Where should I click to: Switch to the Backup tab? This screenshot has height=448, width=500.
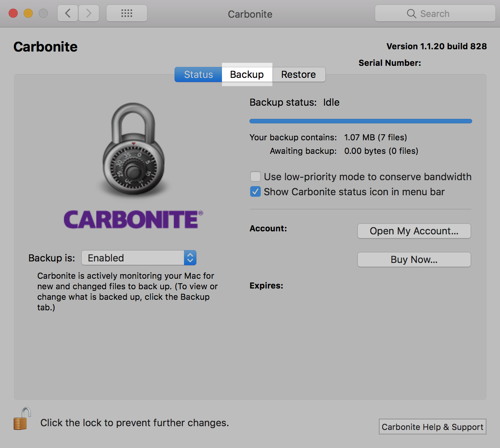247,74
